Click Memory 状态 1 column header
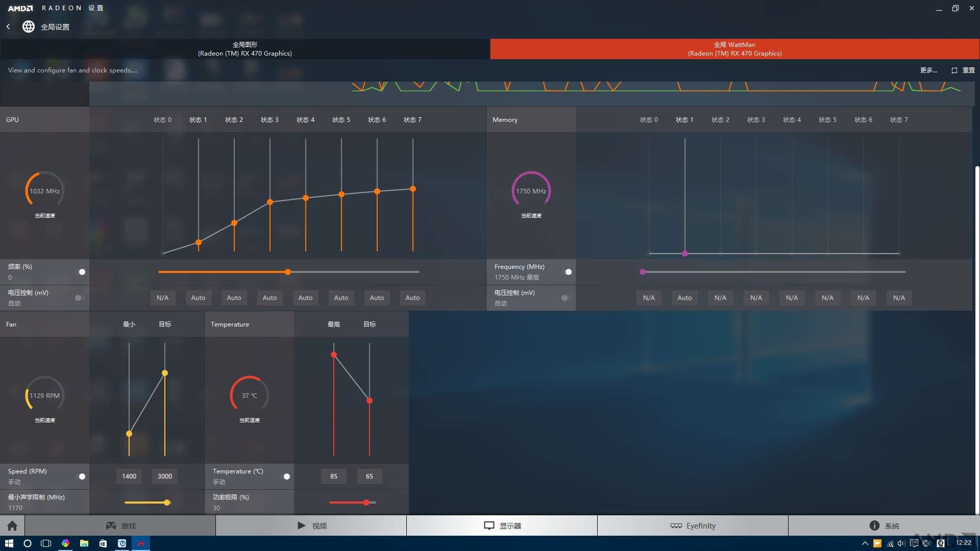The height and width of the screenshot is (551, 980). tap(684, 120)
